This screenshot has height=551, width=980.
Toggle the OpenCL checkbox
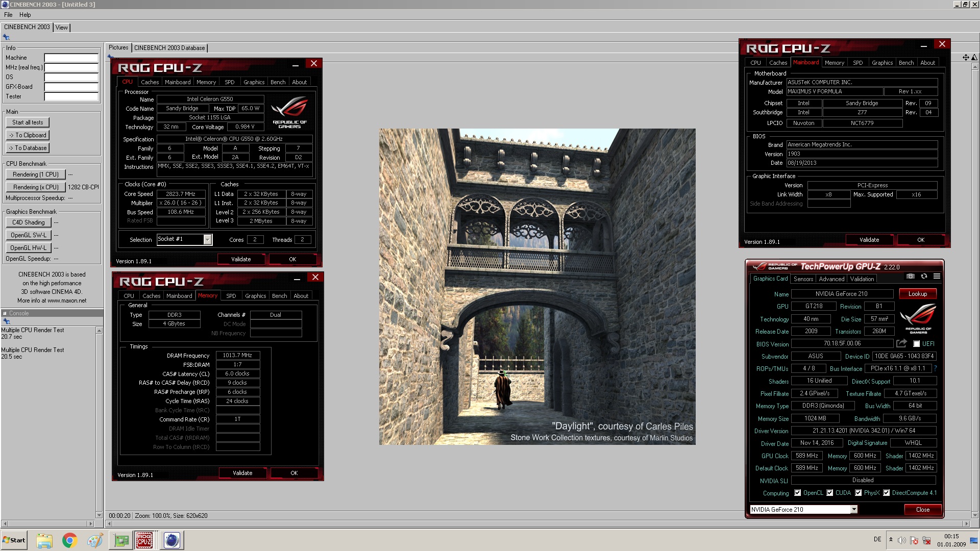tap(798, 493)
